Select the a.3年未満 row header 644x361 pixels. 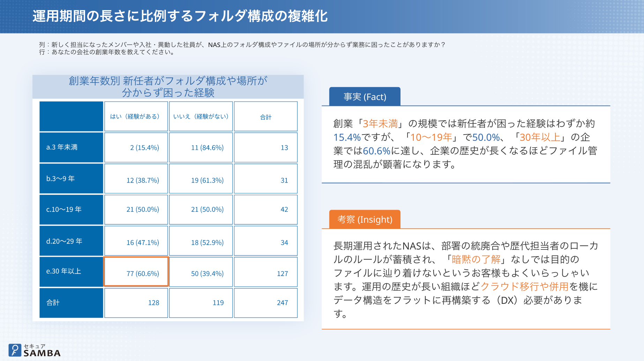(71, 147)
